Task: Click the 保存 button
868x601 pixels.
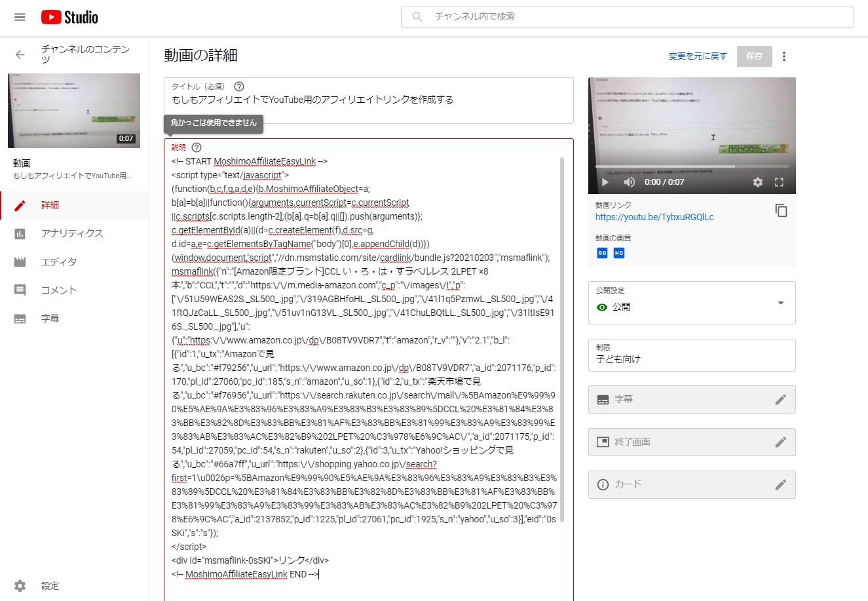Action: click(754, 56)
